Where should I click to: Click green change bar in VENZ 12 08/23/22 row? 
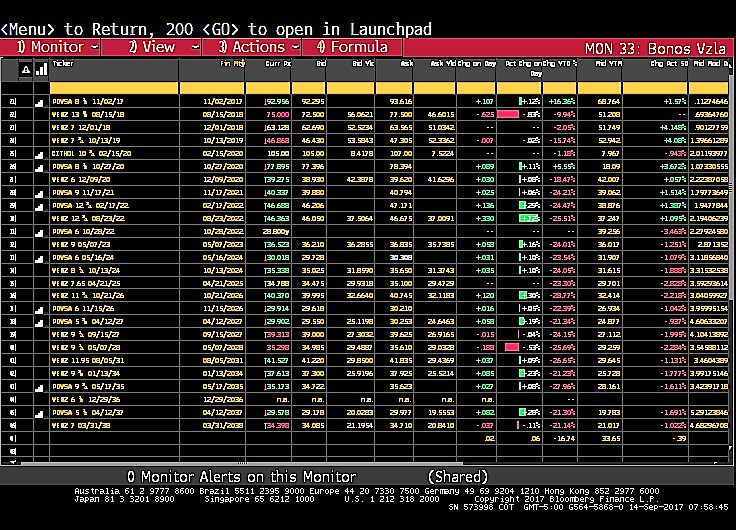(x=529, y=218)
